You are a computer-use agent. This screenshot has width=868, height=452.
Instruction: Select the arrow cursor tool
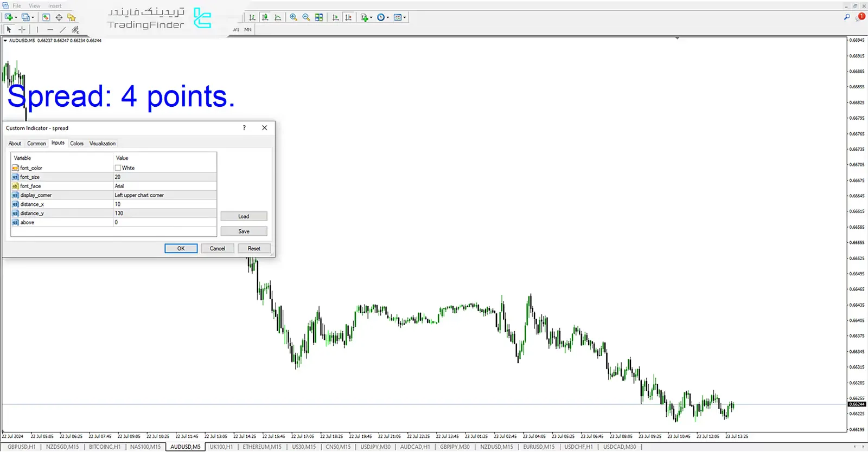(9, 30)
